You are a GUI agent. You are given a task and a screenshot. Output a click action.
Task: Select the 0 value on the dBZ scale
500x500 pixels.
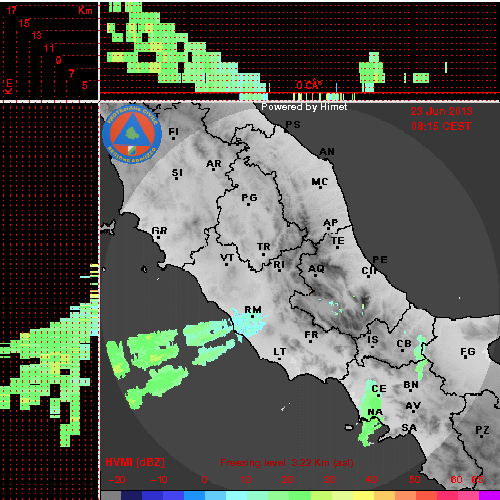[x=204, y=480]
